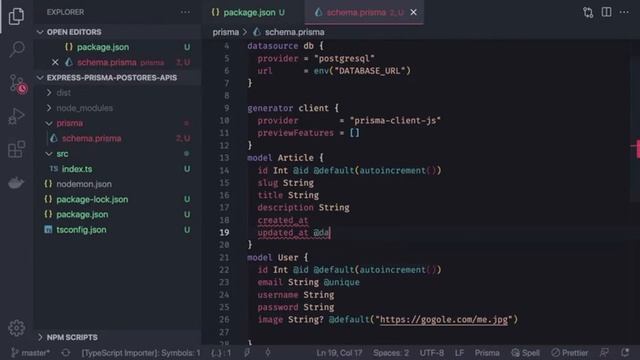Click on model User declaration
Screen dimensions: 640x360
click(278, 258)
